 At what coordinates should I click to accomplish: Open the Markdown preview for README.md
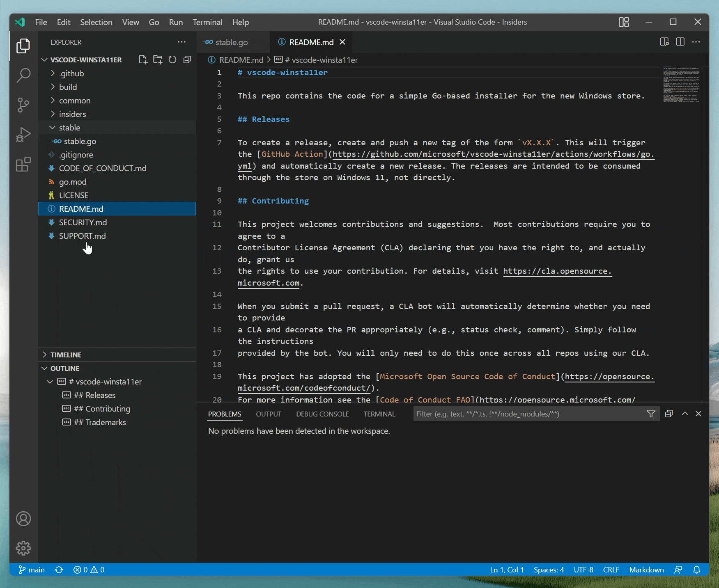click(664, 42)
